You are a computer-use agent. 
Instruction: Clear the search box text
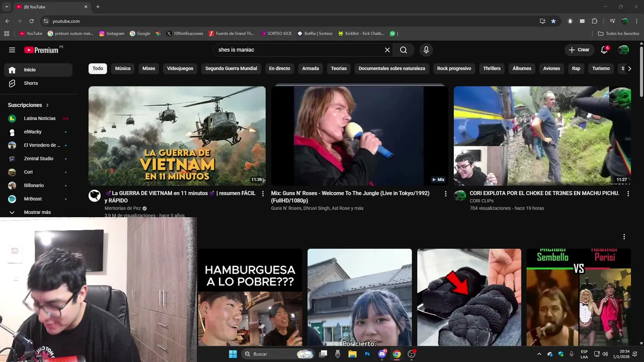(387, 50)
